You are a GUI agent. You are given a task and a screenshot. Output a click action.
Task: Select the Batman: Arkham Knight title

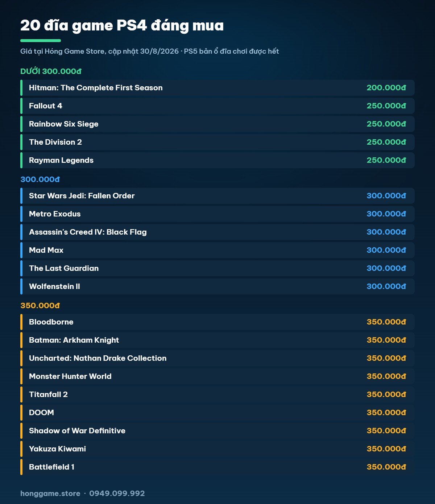coord(74,340)
